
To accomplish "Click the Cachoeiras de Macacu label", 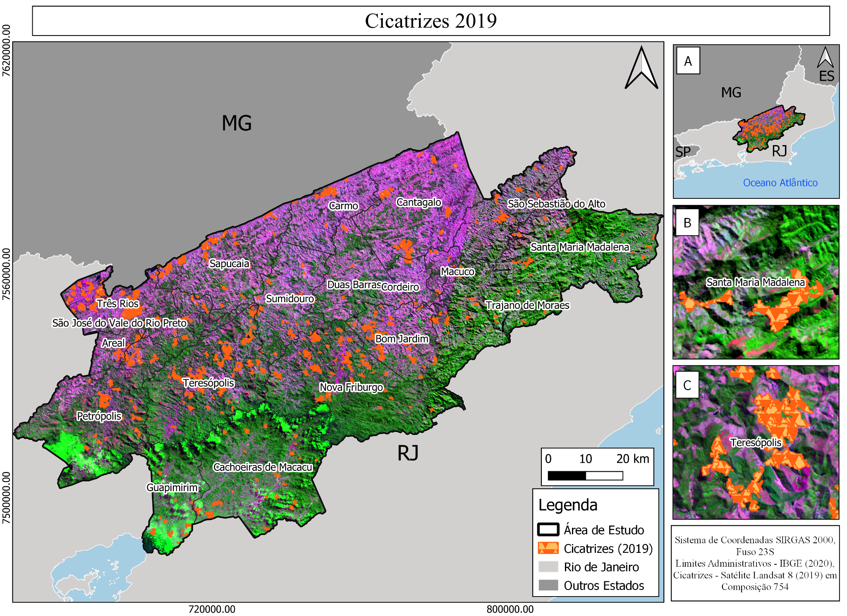I will click(x=263, y=467).
